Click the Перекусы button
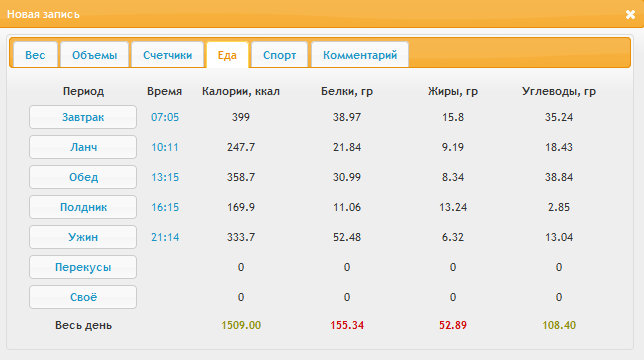 pyautogui.click(x=83, y=267)
